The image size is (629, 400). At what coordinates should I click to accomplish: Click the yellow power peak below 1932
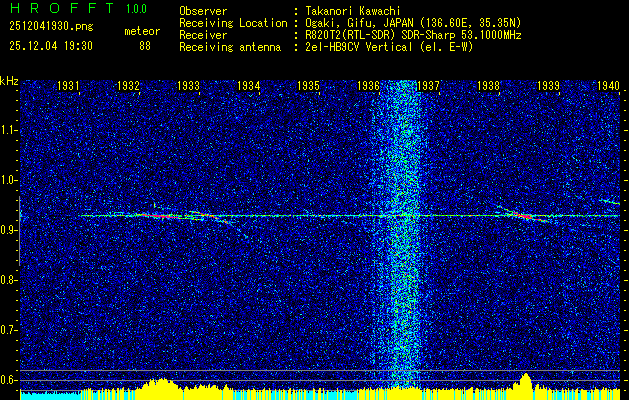tap(160, 388)
